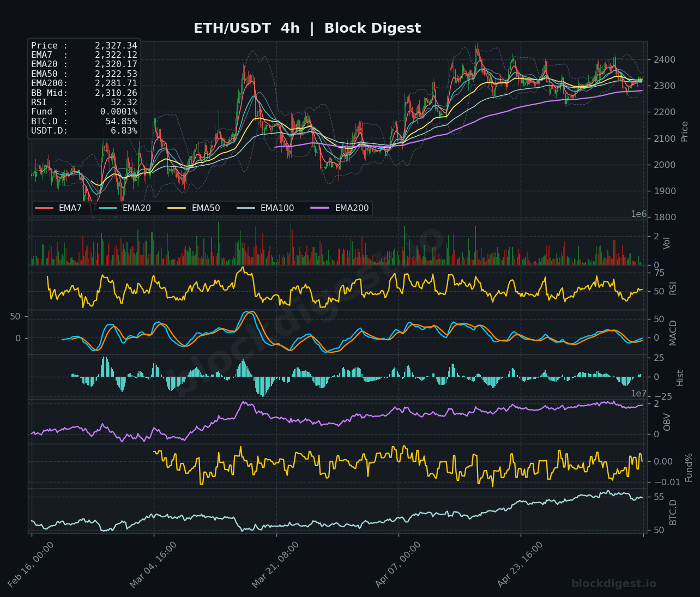Click the pale blue EMA100 legend swatch
700x597 pixels.
coord(246,208)
